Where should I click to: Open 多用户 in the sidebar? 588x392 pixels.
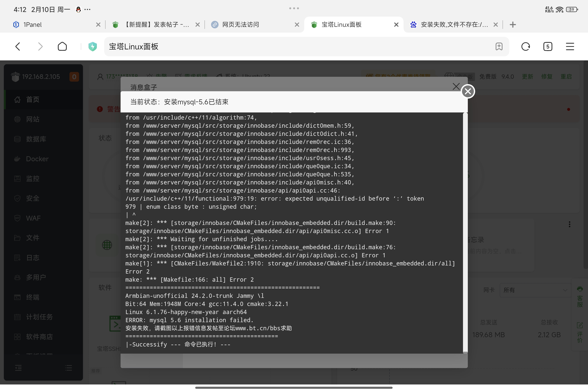point(43,277)
